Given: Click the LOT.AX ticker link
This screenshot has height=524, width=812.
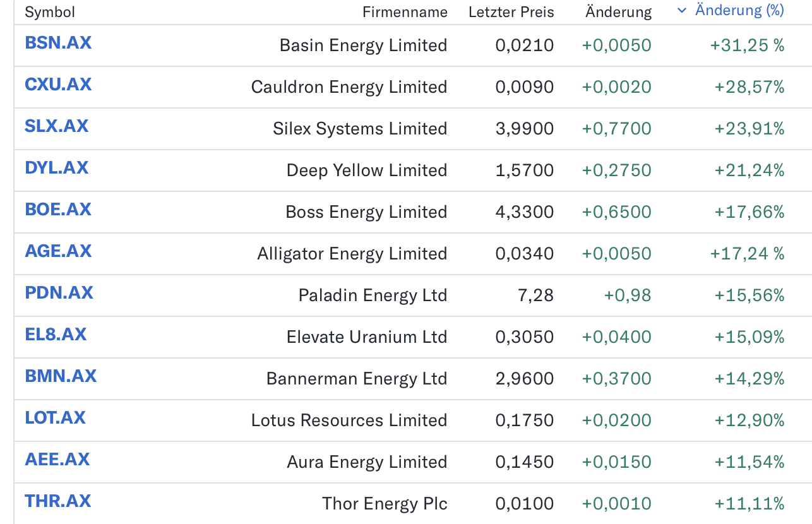Looking at the screenshot, I should tap(55, 418).
